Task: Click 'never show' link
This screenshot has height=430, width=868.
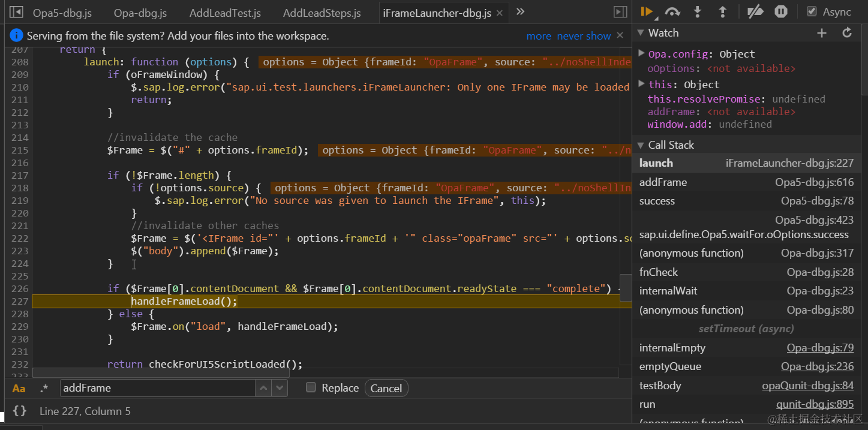Action: tap(584, 36)
